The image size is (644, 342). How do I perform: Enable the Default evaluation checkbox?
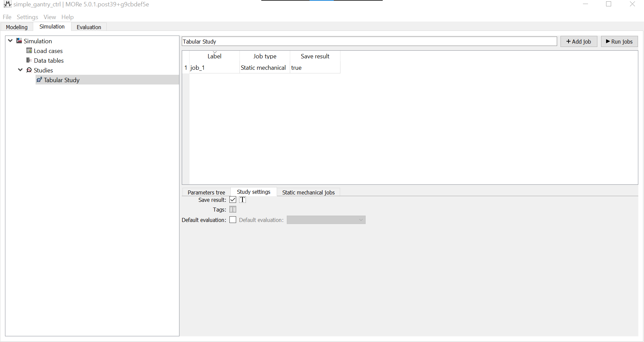click(x=232, y=220)
